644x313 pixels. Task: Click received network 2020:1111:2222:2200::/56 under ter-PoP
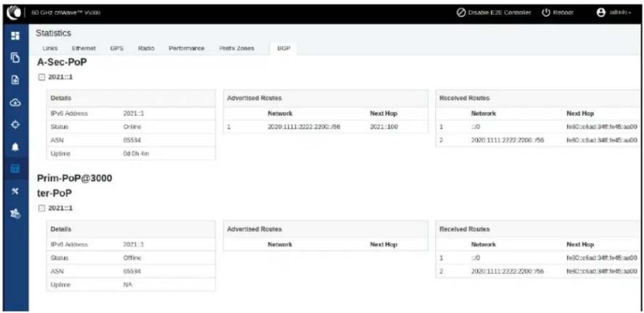pos(508,271)
